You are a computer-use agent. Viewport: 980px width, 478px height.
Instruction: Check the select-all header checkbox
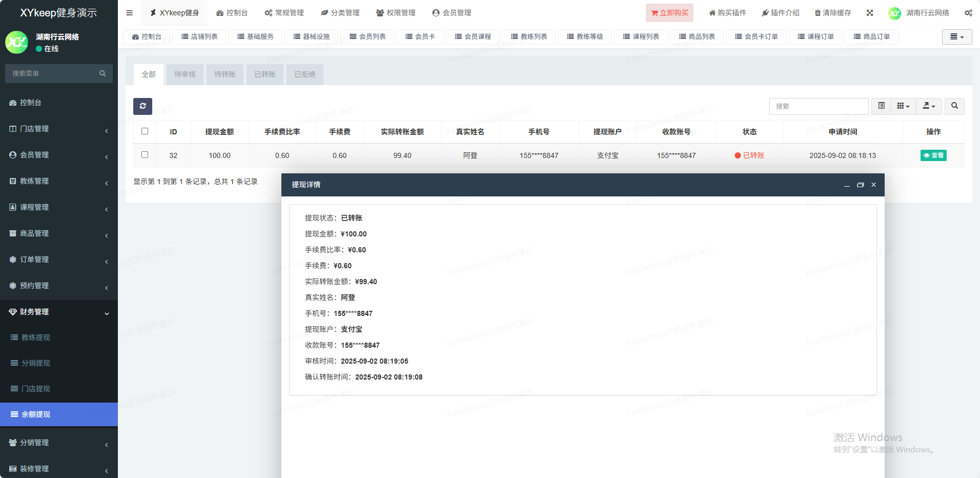[145, 131]
